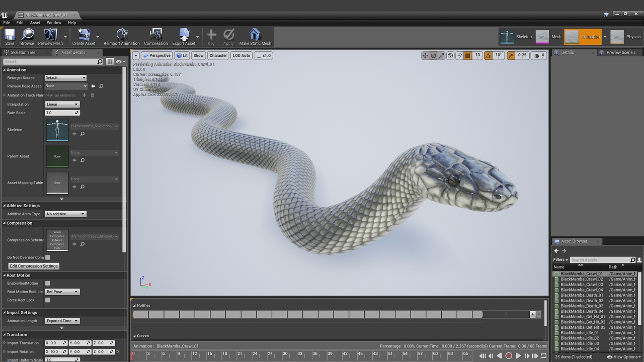644x362 pixels.
Task: Click the Compression toolbar icon
Action: pyautogui.click(x=155, y=37)
